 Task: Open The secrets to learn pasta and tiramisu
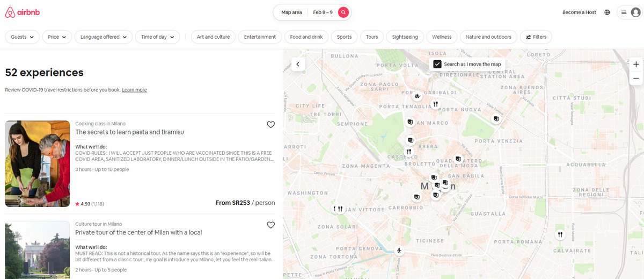(129, 132)
